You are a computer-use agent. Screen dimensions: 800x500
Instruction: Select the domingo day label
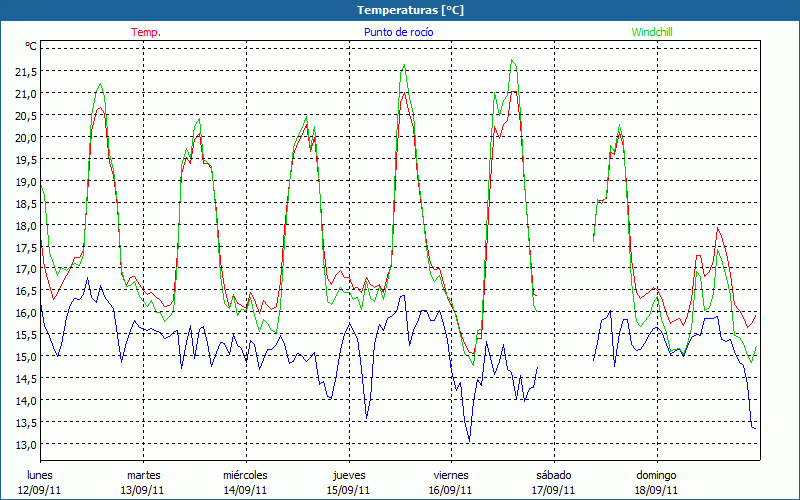tap(656, 475)
